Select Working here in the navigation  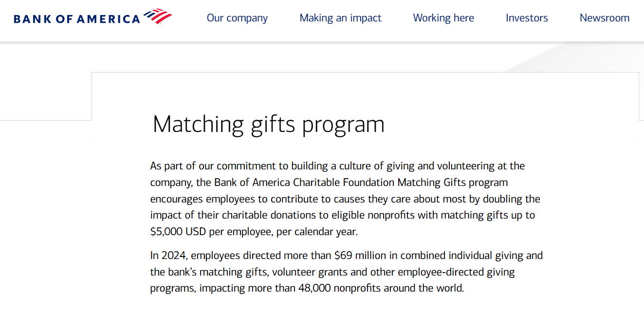tap(443, 18)
